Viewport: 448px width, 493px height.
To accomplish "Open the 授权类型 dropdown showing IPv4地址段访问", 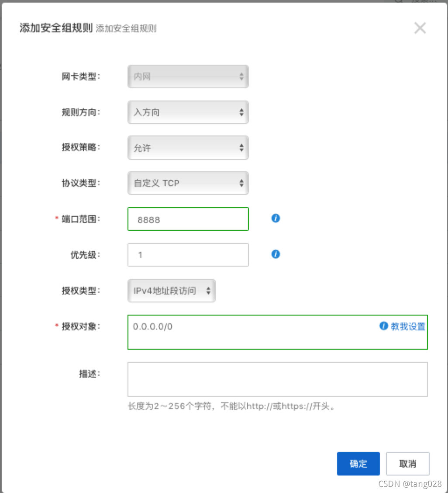I will pyautogui.click(x=171, y=291).
